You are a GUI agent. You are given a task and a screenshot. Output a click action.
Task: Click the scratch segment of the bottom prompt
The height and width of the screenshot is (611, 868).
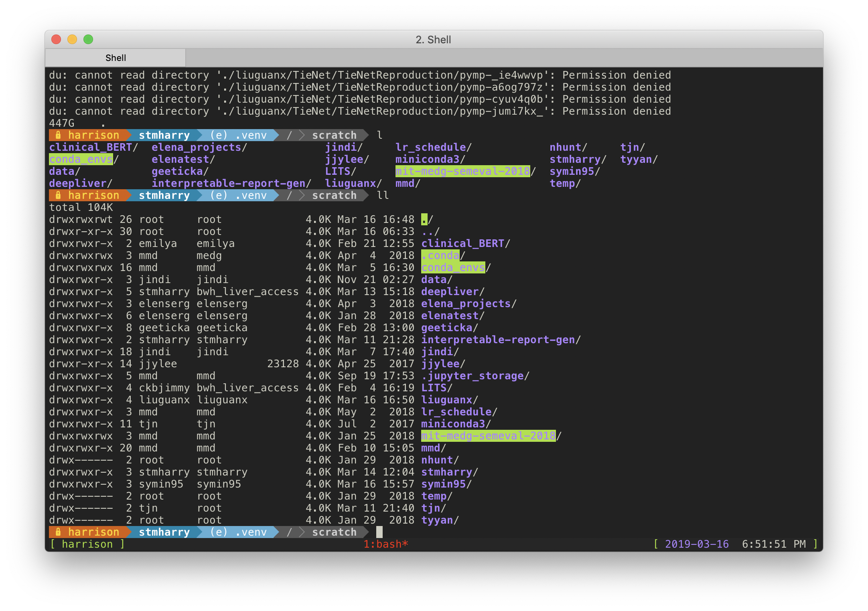pos(334,532)
